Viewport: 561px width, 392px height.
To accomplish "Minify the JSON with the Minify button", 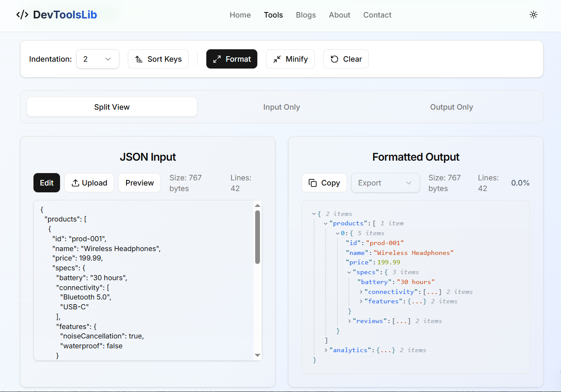I will [x=290, y=59].
